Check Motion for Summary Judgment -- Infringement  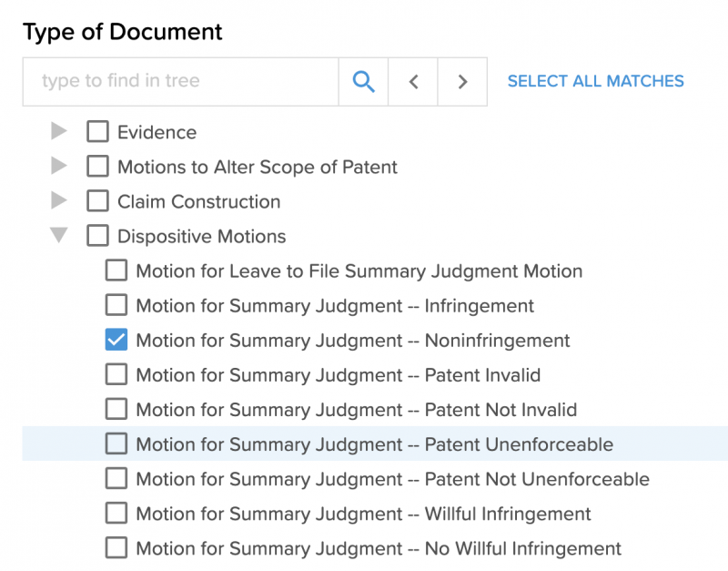click(x=116, y=305)
